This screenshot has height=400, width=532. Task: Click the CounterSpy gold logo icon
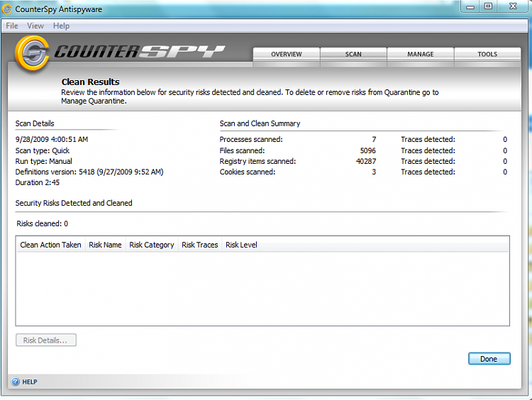click(32, 53)
